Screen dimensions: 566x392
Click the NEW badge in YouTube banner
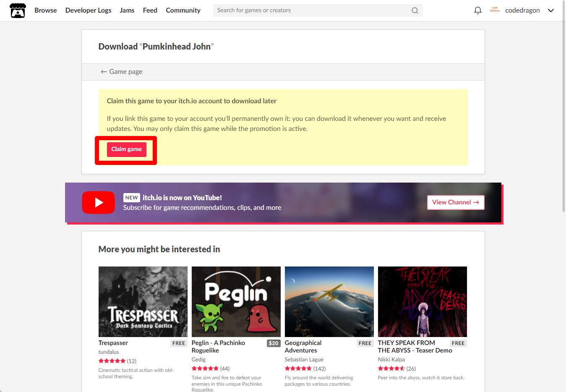point(131,198)
